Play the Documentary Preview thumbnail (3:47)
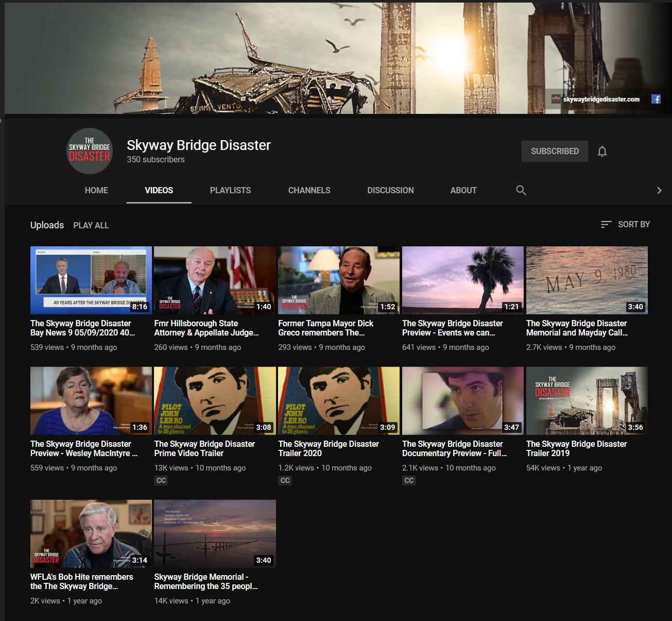Screen dimensions: 672x621 pos(463,401)
